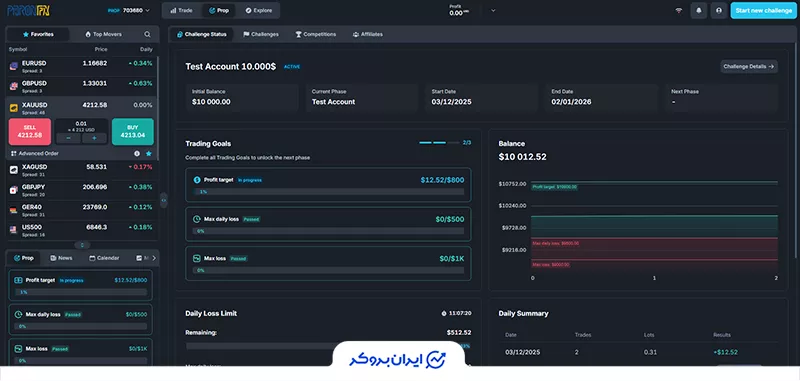Buy XAUUSD at 4213.04
Image resolution: width=800 pixels, height=381 pixels.
(133, 132)
